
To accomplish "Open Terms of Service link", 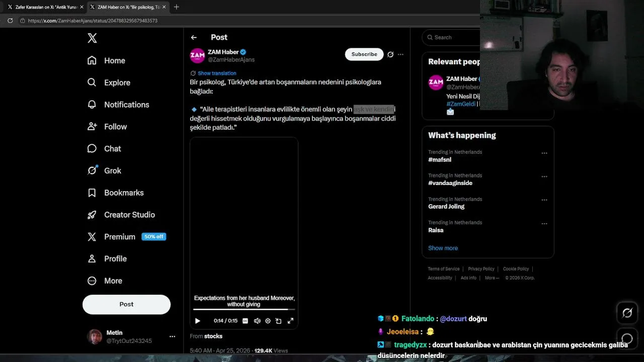I will pyautogui.click(x=444, y=269).
